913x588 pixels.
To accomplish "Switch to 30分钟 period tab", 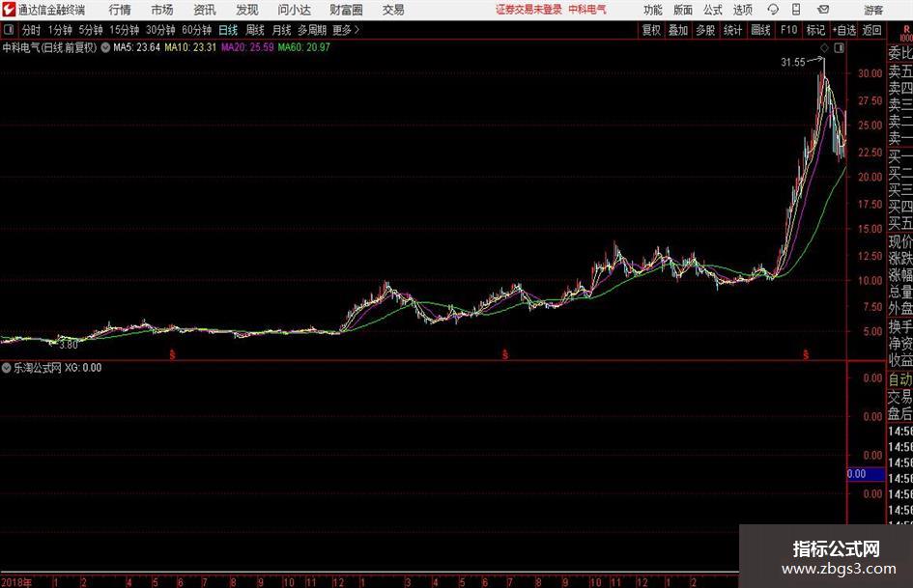I will pos(160,30).
